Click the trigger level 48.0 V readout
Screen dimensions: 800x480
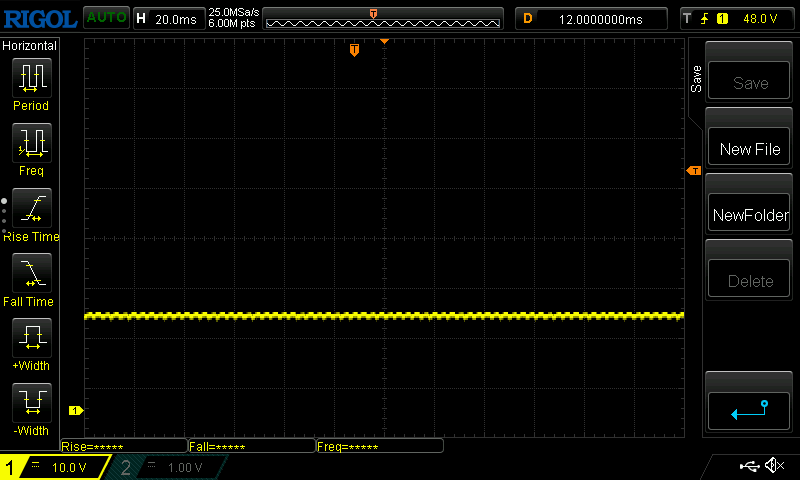click(760, 19)
